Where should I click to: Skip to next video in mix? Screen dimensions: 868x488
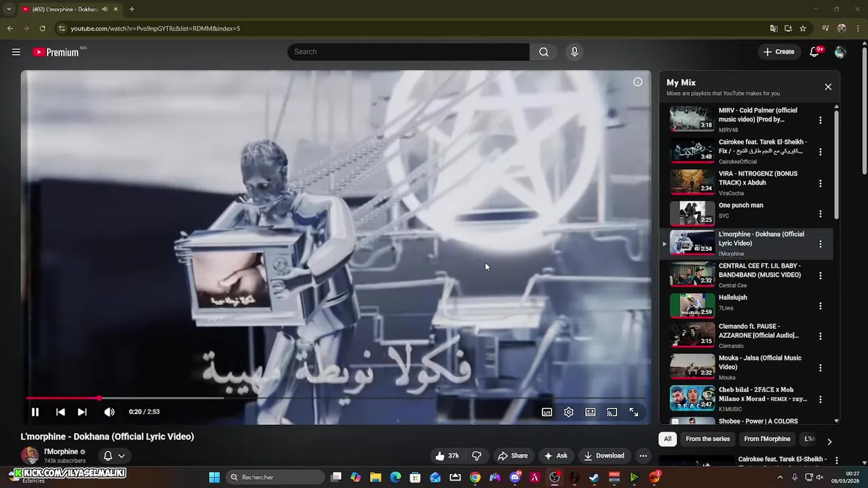tap(82, 412)
